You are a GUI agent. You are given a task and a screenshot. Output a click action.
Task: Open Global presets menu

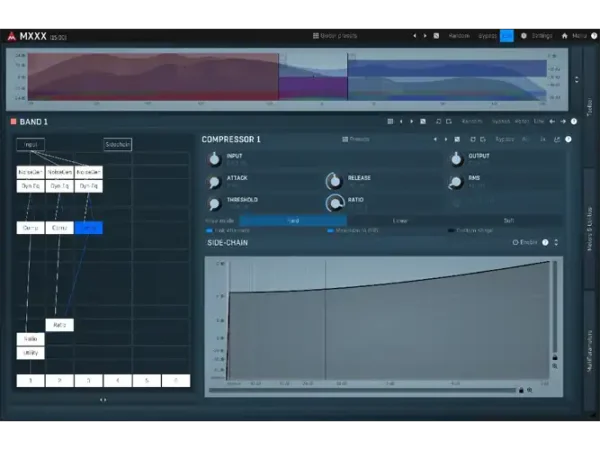click(x=335, y=36)
